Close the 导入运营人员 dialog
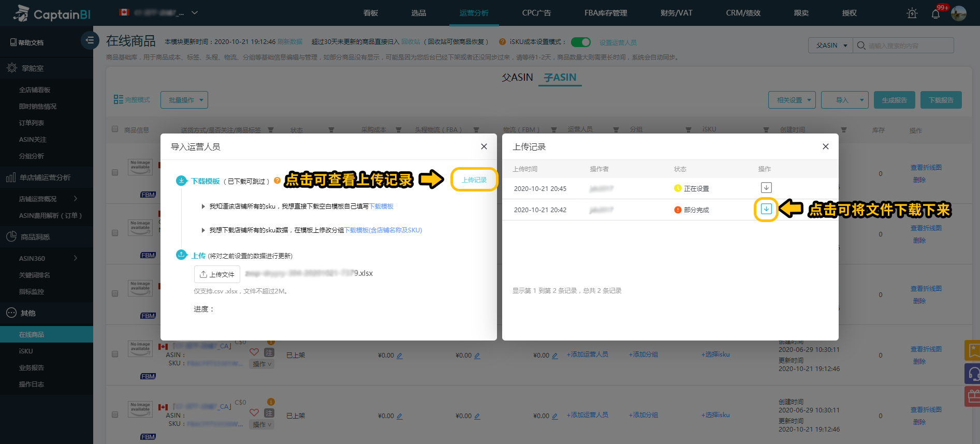The image size is (980, 444). click(x=484, y=146)
